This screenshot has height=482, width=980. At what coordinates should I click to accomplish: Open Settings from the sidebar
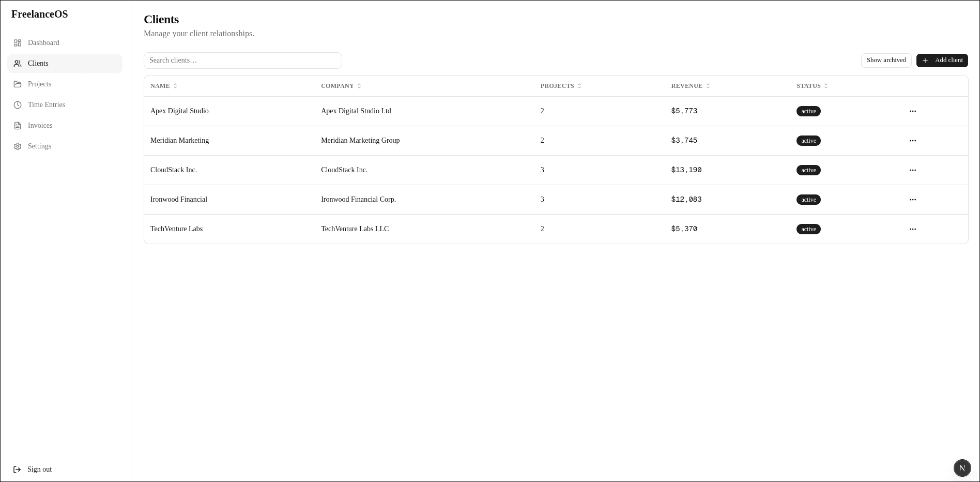pyautogui.click(x=65, y=146)
